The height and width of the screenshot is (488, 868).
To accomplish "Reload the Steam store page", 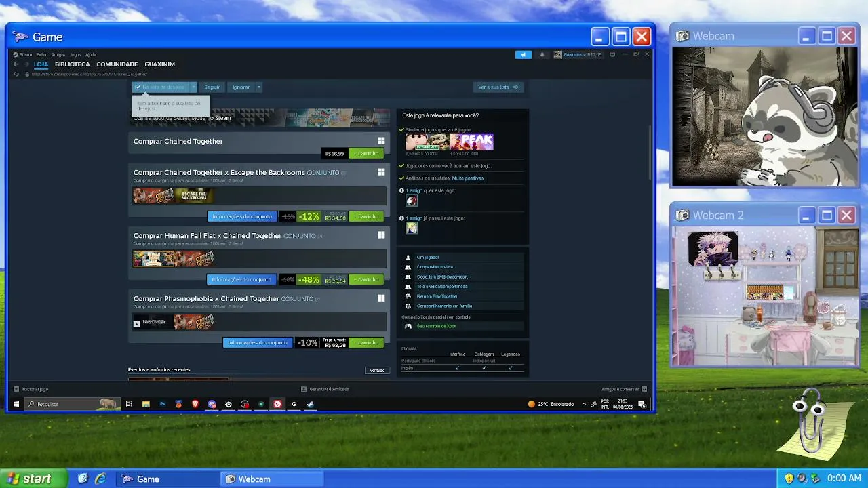I will point(16,74).
